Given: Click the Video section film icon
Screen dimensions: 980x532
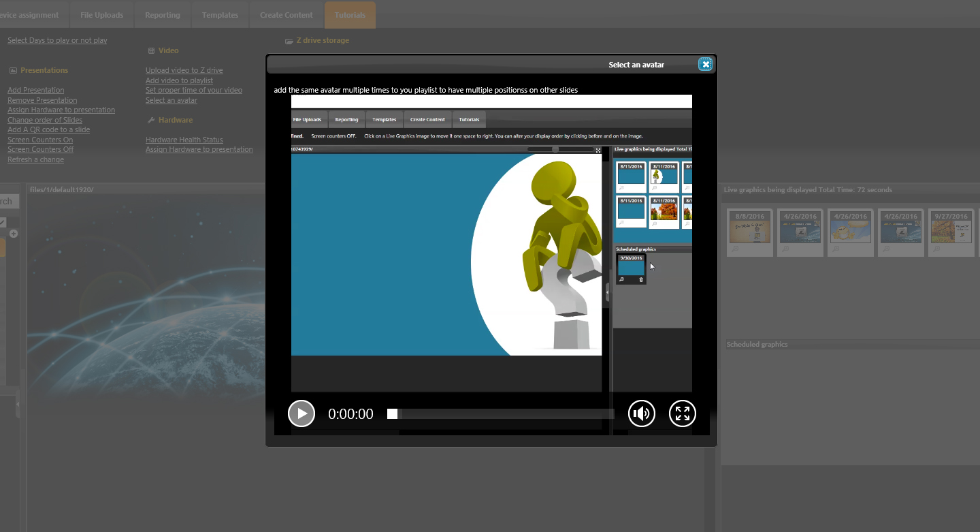Looking at the screenshot, I should pyautogui.click(x=151, y=50).
